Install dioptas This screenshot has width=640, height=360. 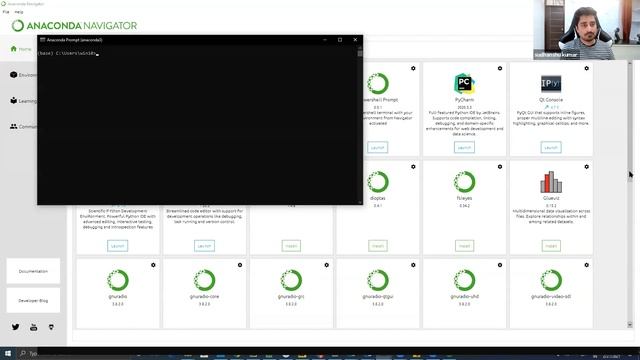click(x=378, y=246)
